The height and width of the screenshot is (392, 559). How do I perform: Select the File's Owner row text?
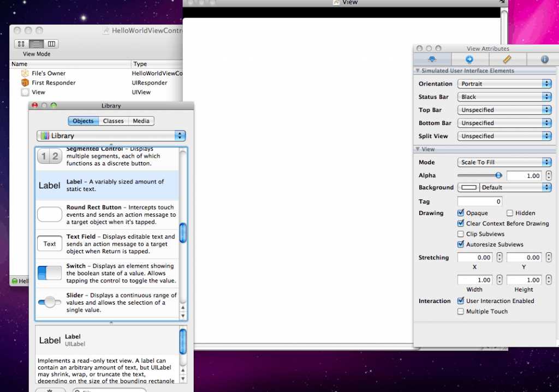click(x=49, y=73)
